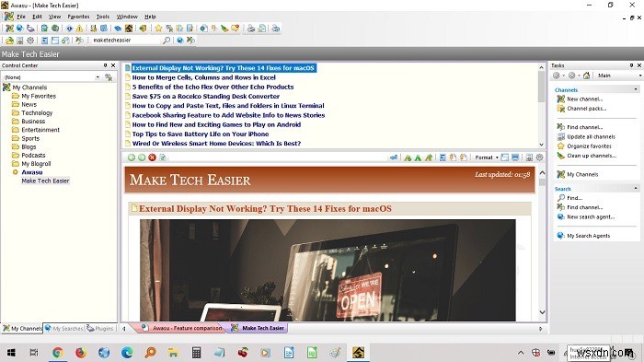This screenshot has width=644, height=362.
Task: Open Firefox from the taskbar
Action: [x=81, y=353]
